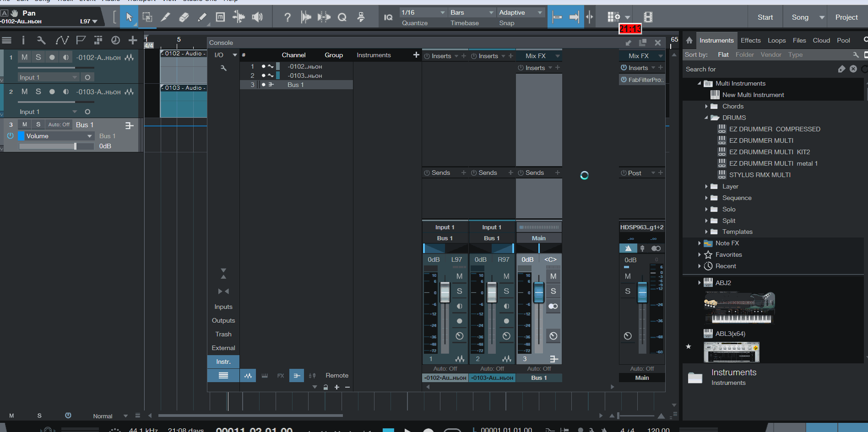Screen dimensions: 868x432
Task: Show the Inputs panel in Console
Action: coord(223,307)
